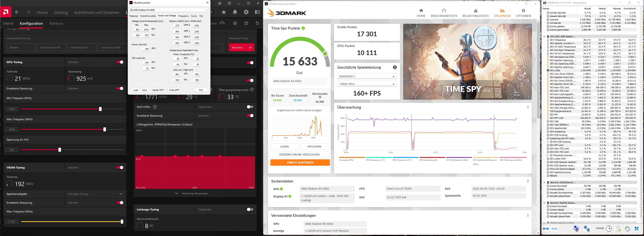Open 3DMark OPTIONEN gear
Image resolution: width=644 pixels, height=236 pixels.
click(x=523, y=13)
